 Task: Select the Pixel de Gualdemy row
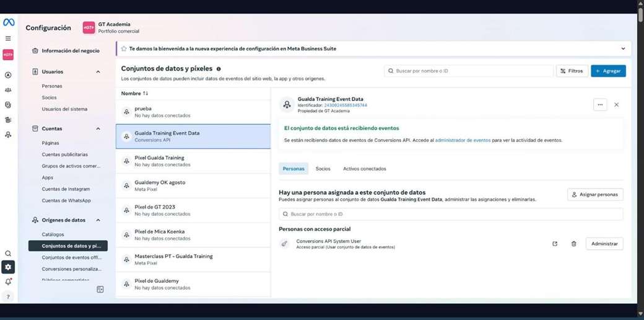193,284
